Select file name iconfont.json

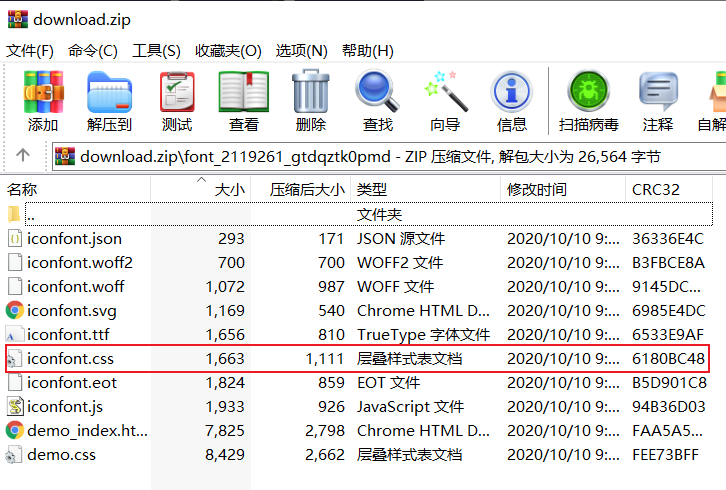74,239
